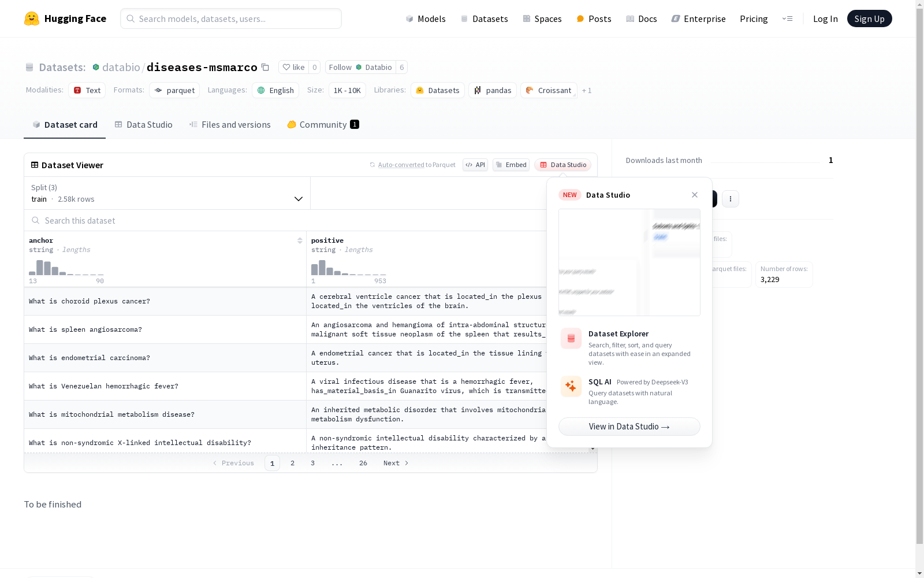Click the 'What is choroid plexus cancer?' cell

pos(165,301)
